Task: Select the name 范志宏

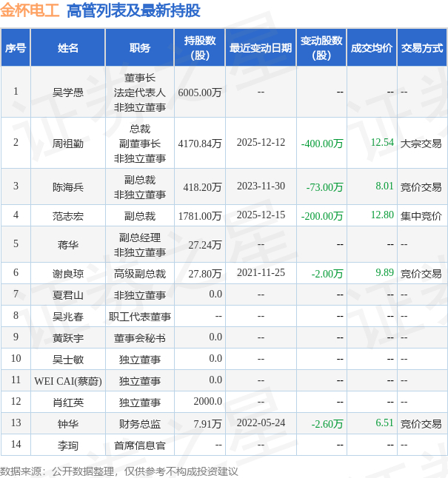Action: 67,215
